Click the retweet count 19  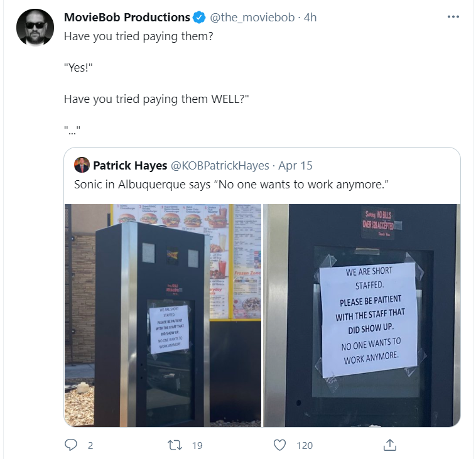197,445
